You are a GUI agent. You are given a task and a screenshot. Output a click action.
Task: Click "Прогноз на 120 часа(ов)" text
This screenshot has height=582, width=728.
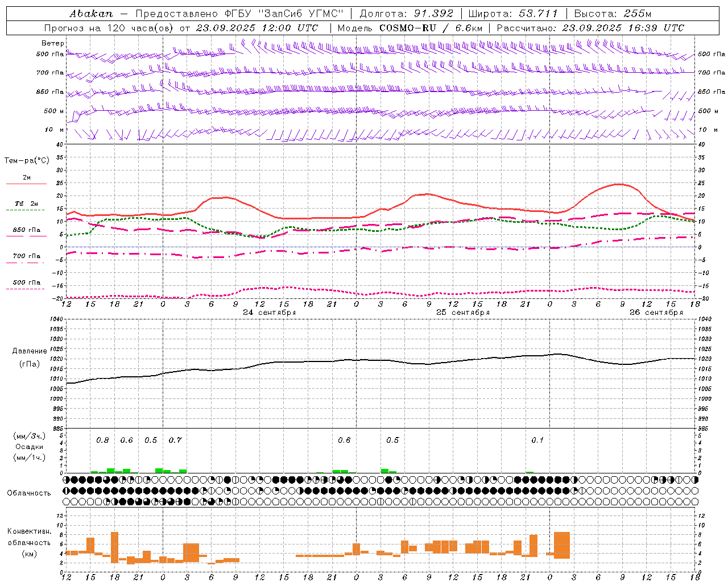(110, 28)
